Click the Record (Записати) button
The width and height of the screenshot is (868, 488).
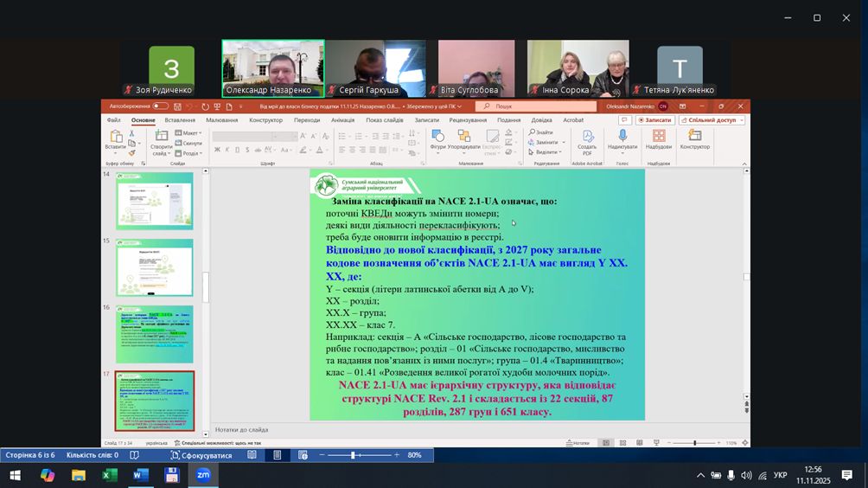coord(654,120)
